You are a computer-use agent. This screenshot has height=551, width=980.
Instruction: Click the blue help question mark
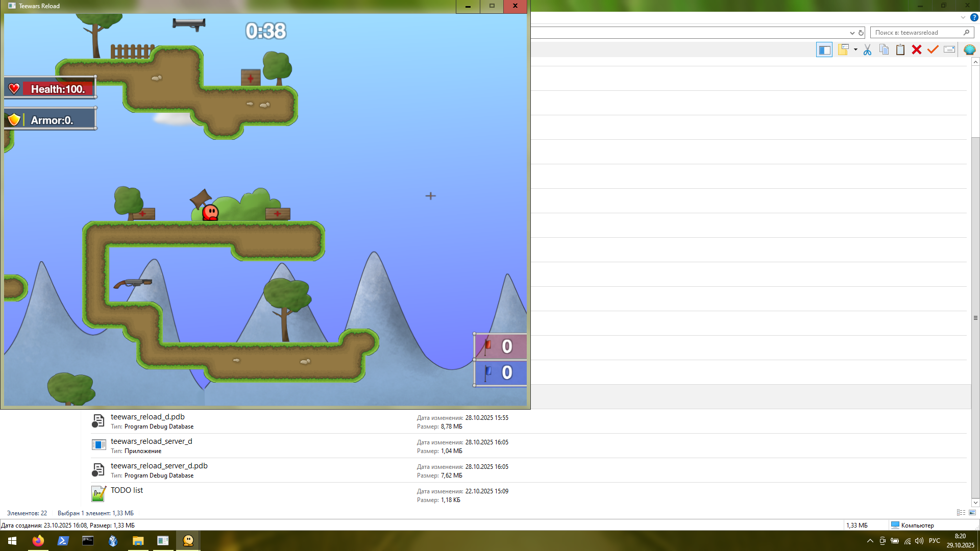point(974,17)
